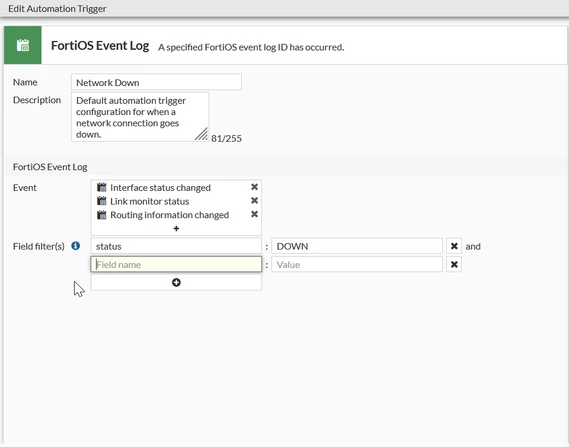The image size is (569, 447).
Task: Remove the Routing information changed event
Action: click(x=254, y=214)
